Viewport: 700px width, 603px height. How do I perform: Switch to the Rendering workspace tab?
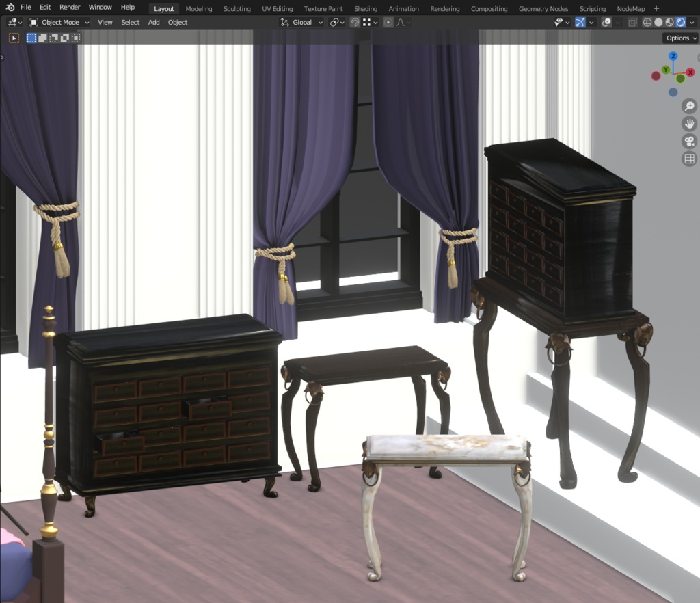(x=444, y=8)
